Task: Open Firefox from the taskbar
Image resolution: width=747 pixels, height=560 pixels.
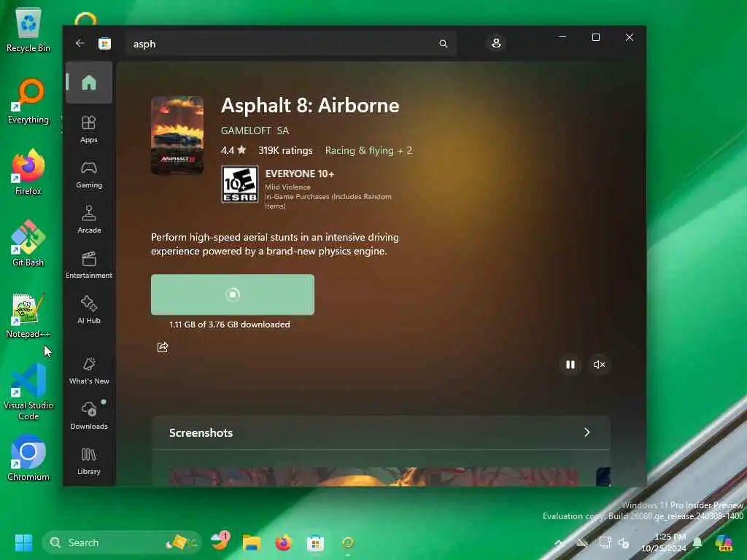Action: point(284,542)
